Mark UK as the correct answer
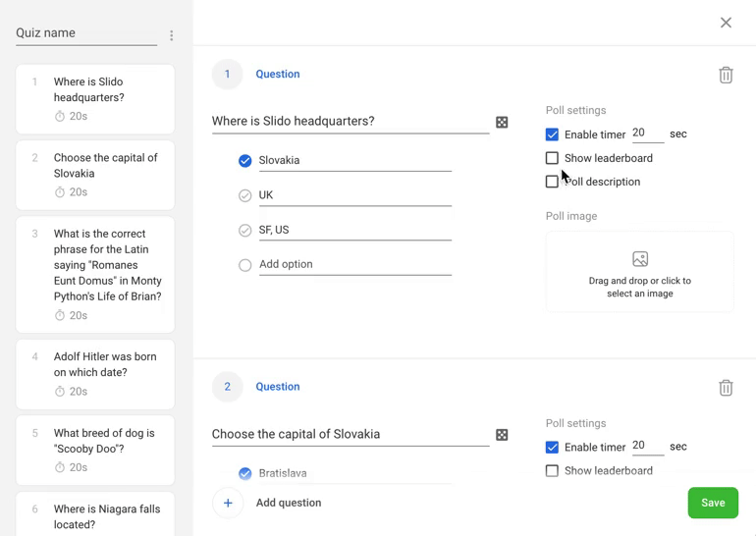 [x=244, y=195]
